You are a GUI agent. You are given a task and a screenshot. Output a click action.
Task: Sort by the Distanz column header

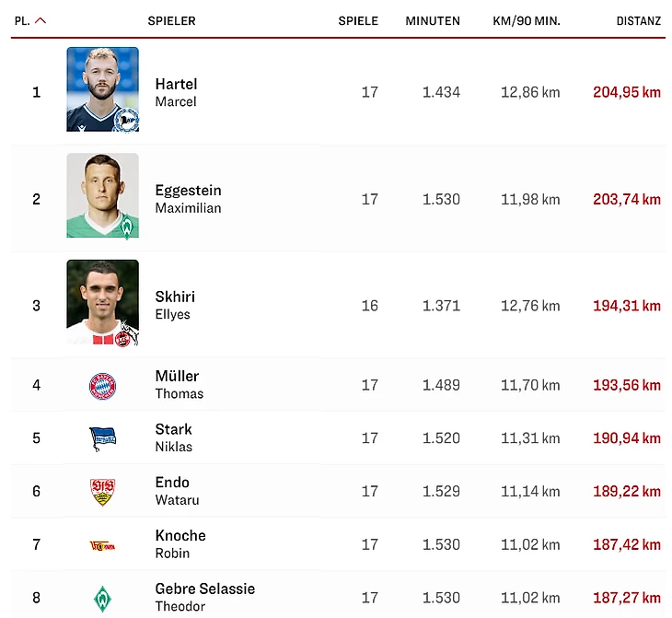pyautogui.click(x=638, y=21)
